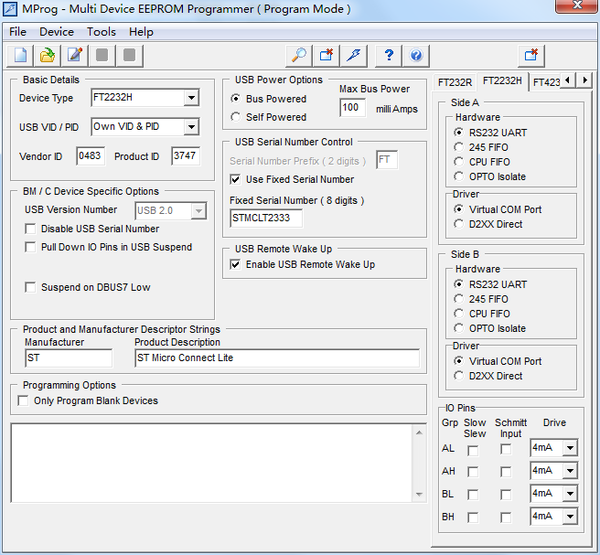Select the FT2232H tab
This screenshot has width=600, height=555.
(502, 81)
